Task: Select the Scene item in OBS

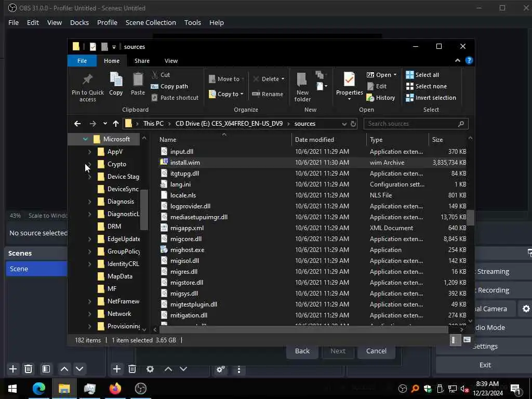Action: point(36,269)
